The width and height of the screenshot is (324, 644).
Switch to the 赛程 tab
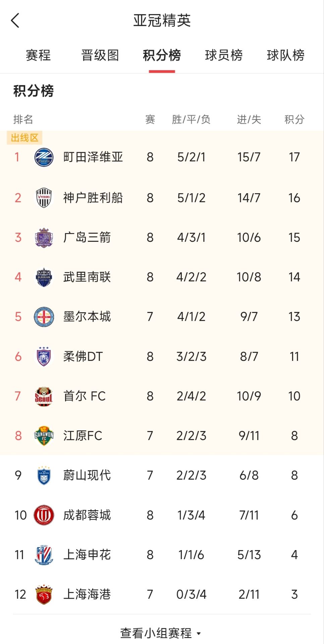pos(38,55)
